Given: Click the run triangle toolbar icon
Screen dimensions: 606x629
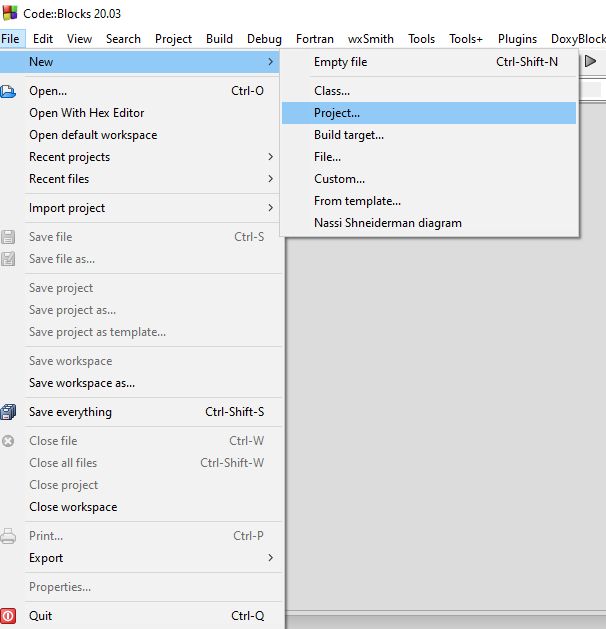Looking at the screenshot, I should click(x=590, y=61).
